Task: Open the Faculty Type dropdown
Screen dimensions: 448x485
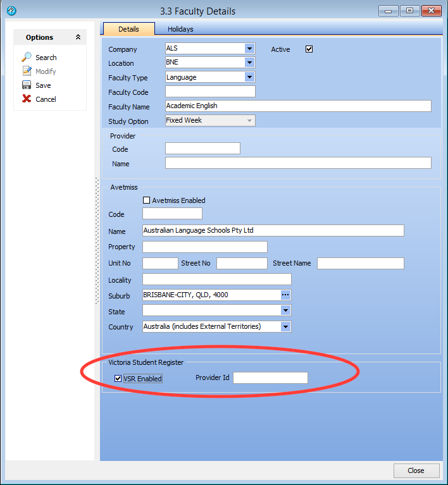Action: pyautogui.click(x=249, y=77)
